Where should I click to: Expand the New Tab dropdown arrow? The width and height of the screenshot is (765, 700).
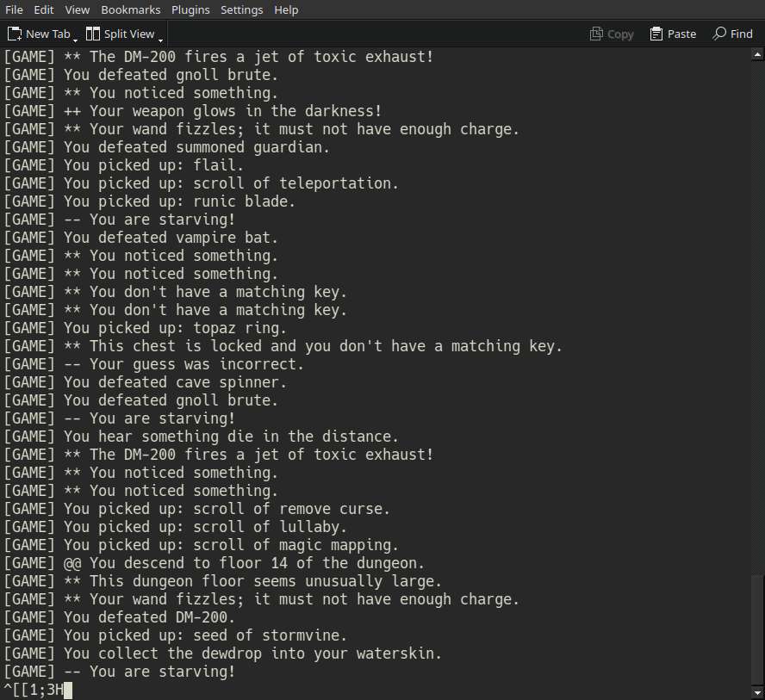[75, 40]
